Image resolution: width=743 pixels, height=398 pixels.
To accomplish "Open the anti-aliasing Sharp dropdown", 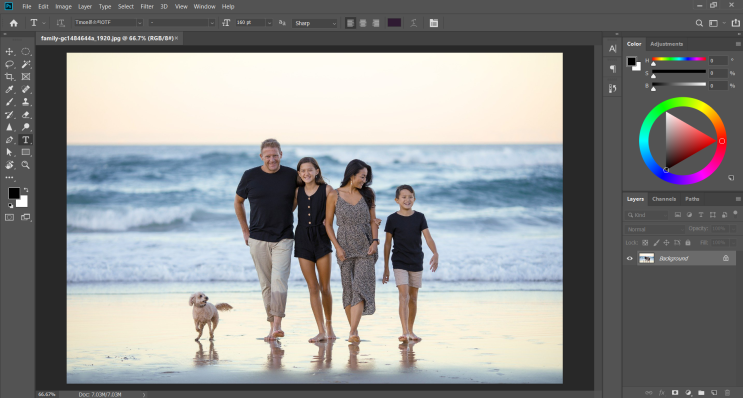I will coord(315,23).
